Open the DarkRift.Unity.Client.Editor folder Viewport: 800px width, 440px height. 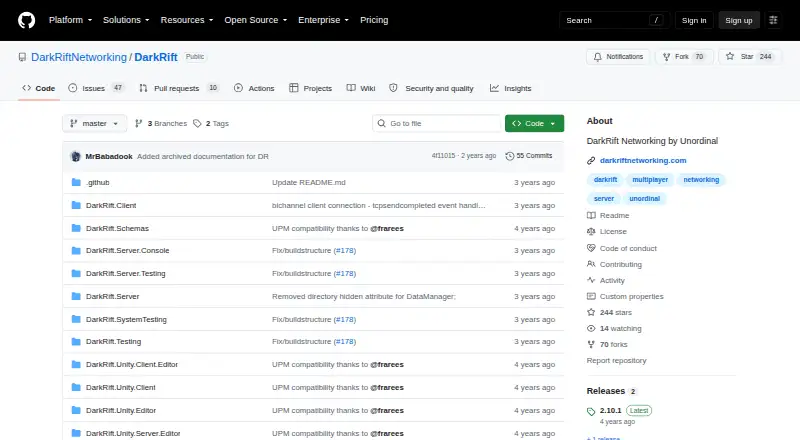coord(132,364)
